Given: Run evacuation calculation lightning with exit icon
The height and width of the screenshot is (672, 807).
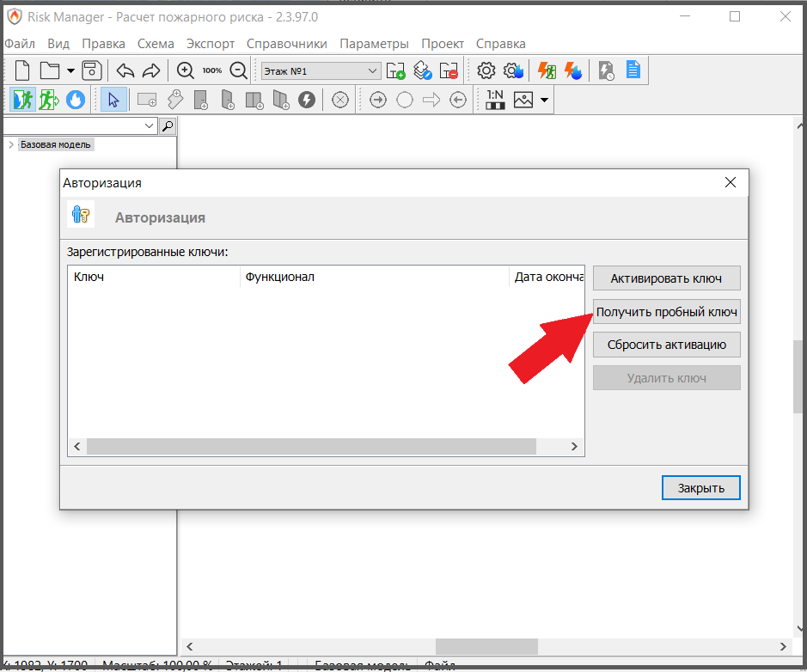Looking at the screenshot, I should (547, 70).
